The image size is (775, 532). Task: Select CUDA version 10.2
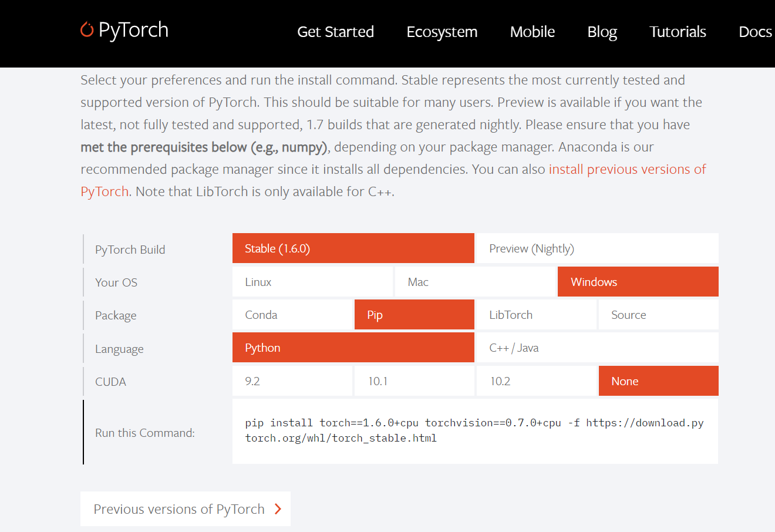pos(537,381)
